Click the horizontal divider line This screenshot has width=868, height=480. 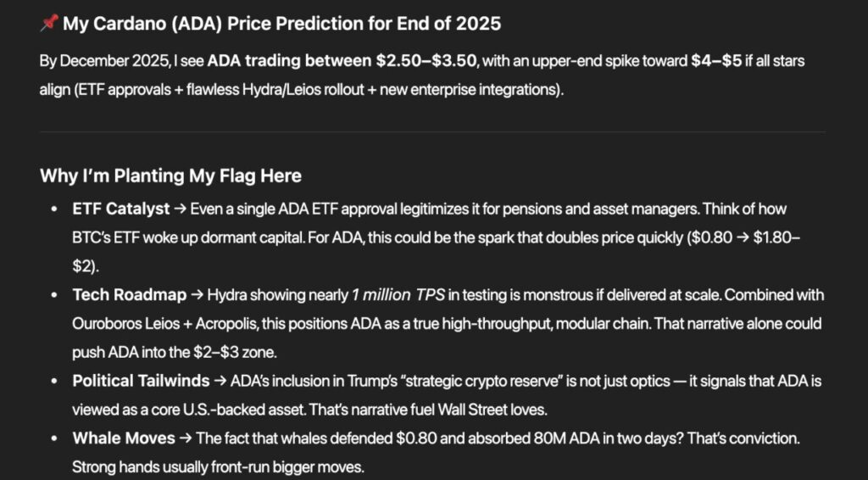point(432,131)
